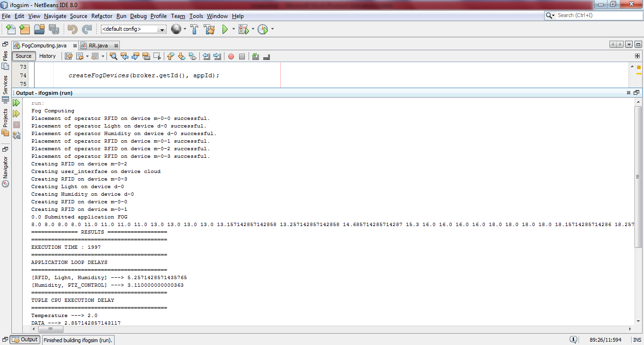Viewport: 644px width, 345px height.
Task: Click the Find Next Occurrence icon
Action: pos(135,56)
